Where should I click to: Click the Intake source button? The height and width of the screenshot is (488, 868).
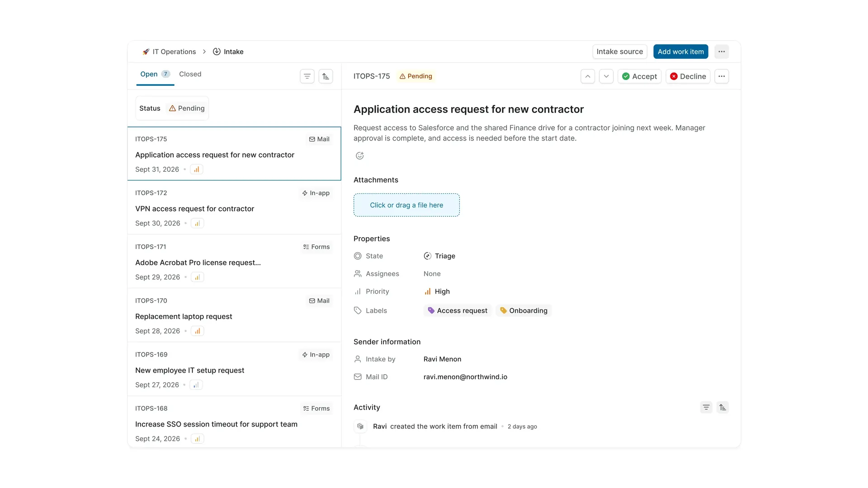pyautogui.click(x=619, y=52)
